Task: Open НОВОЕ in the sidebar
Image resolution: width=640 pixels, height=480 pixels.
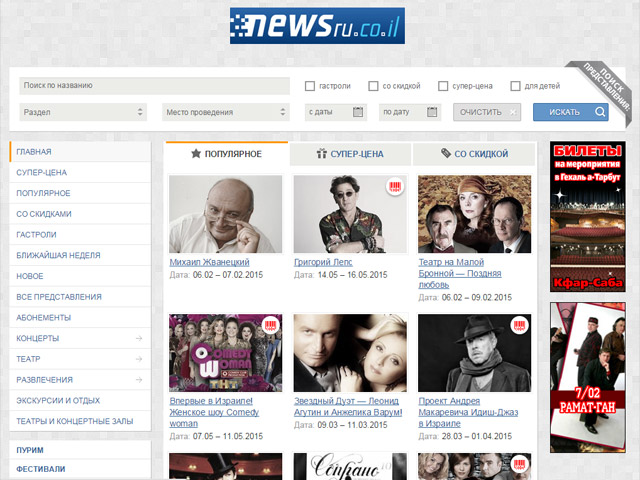Action: coord(80,276)
